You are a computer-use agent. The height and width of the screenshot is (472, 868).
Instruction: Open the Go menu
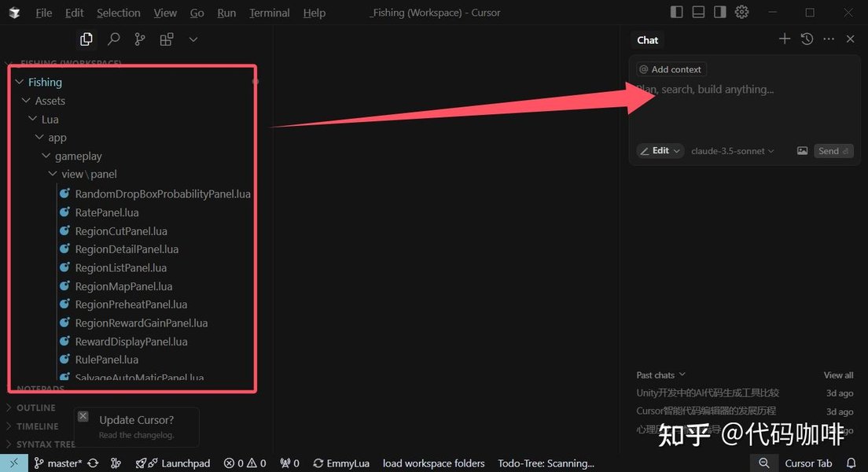coord(197,13)
